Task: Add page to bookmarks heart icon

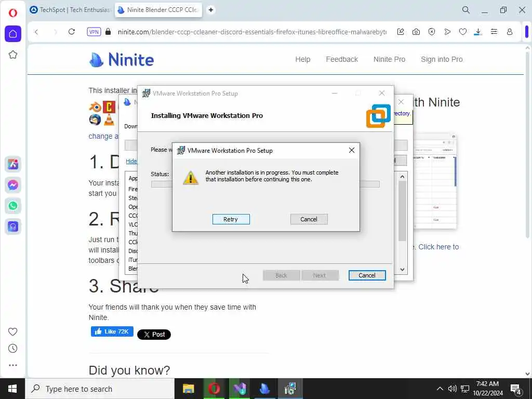Action: point(463,32)
